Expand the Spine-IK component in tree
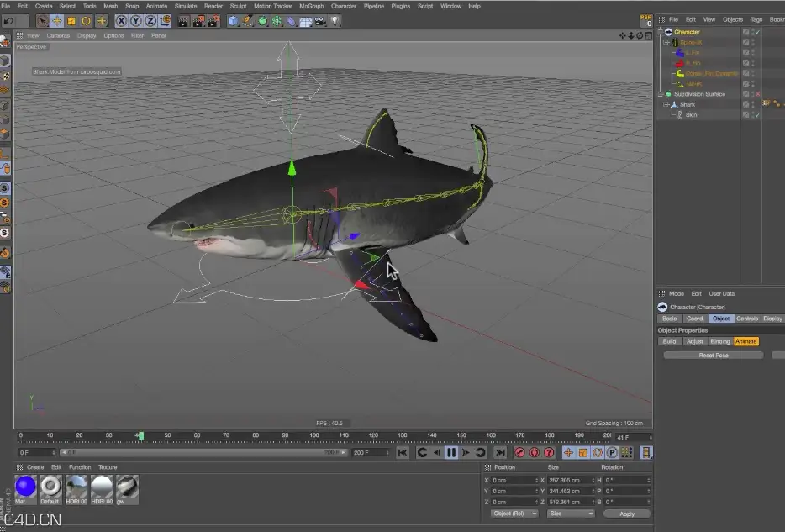The height and width of the screenshot is (532, 785). (x=666, y=42)
